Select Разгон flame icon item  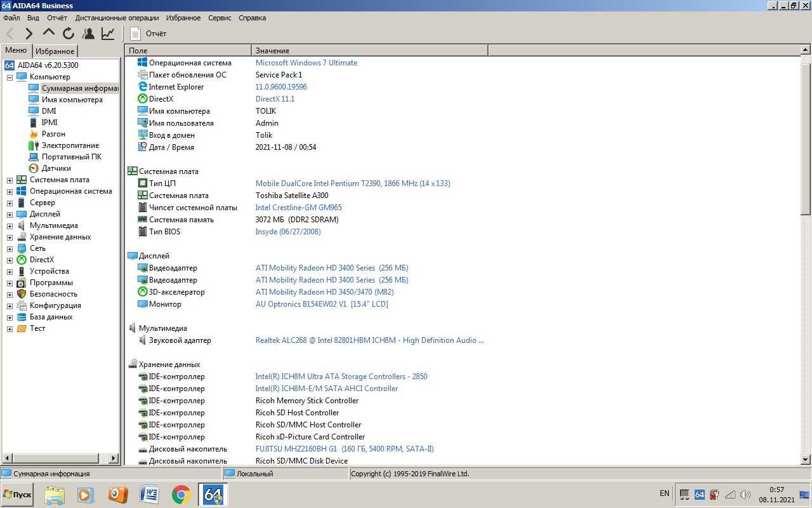tap(34, 134)
